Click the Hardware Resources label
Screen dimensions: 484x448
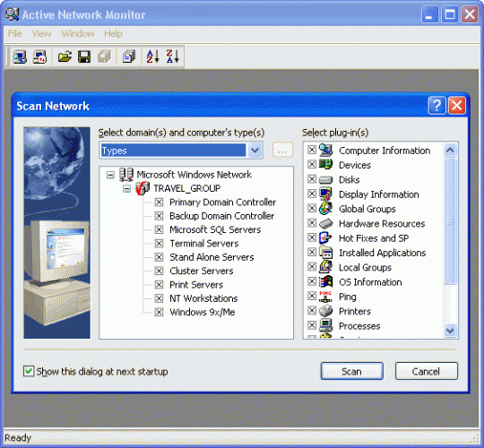click(x=382, y=223)
